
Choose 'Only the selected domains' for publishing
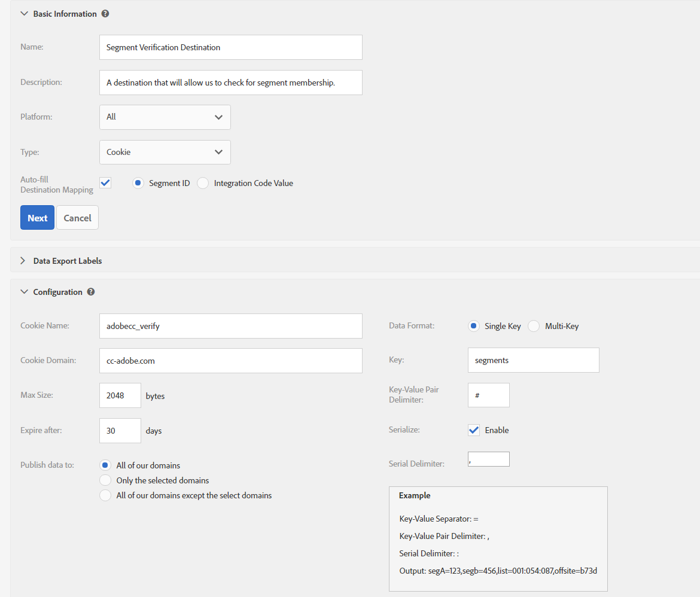coord(105,480)
